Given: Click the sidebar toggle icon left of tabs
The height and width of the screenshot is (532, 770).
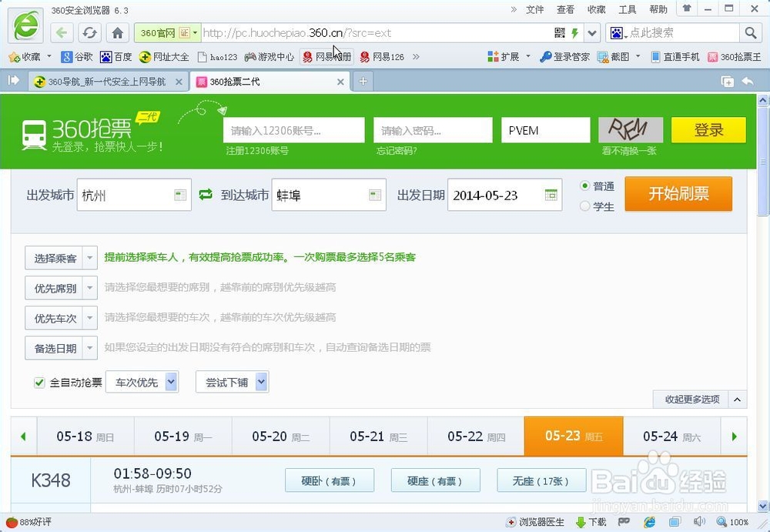Looking at the screenshot, I should pyautogui.click(x=13, y=80).
